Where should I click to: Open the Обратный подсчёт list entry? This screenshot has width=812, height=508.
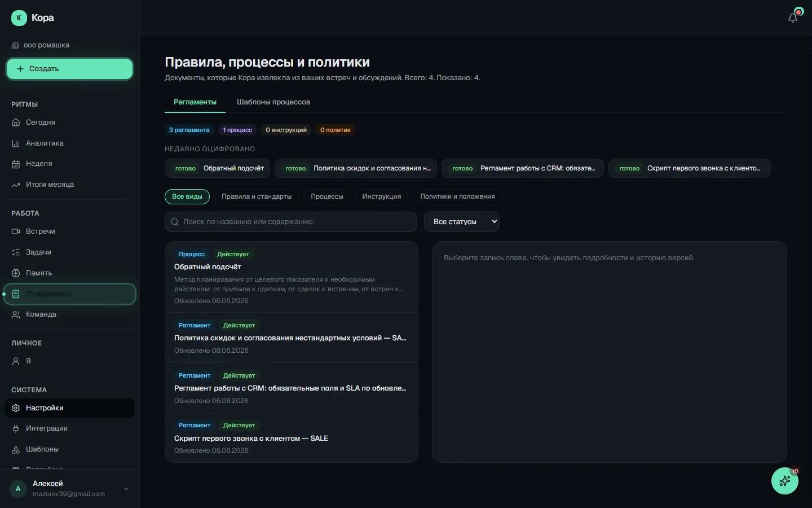[x=292, y=277]
